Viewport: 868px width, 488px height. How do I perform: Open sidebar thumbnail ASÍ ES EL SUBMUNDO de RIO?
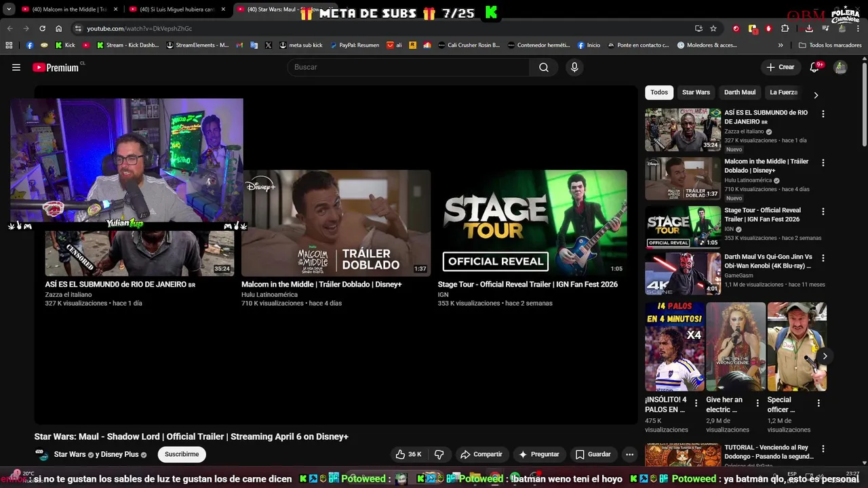683,129
